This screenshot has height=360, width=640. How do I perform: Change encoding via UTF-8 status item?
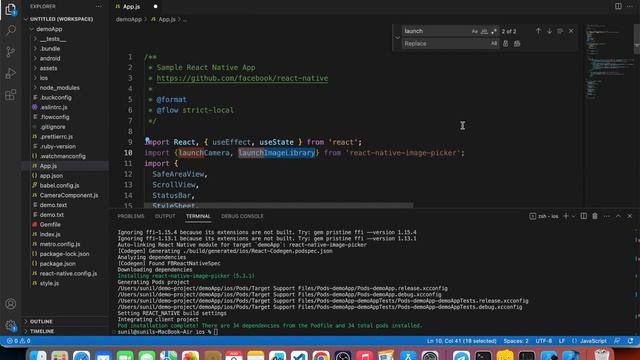(544, 341)
